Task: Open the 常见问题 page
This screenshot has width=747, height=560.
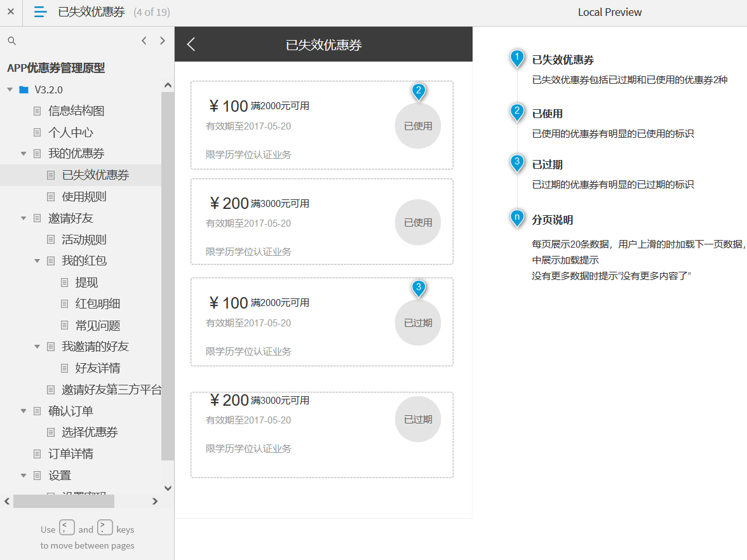Action: pyautogui.click(x=98, y=325)
